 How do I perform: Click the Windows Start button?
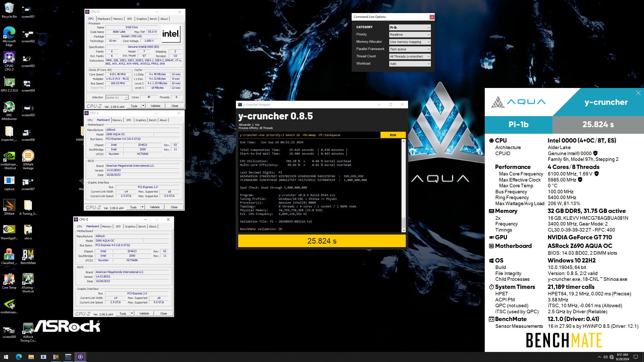[6, 357]
